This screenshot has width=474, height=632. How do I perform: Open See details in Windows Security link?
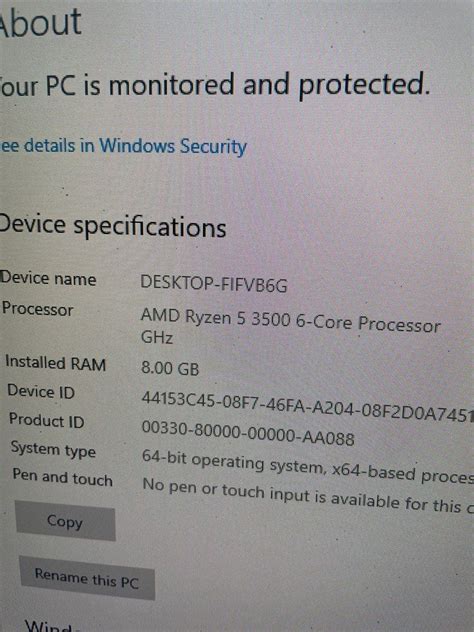tap(123, 146)
